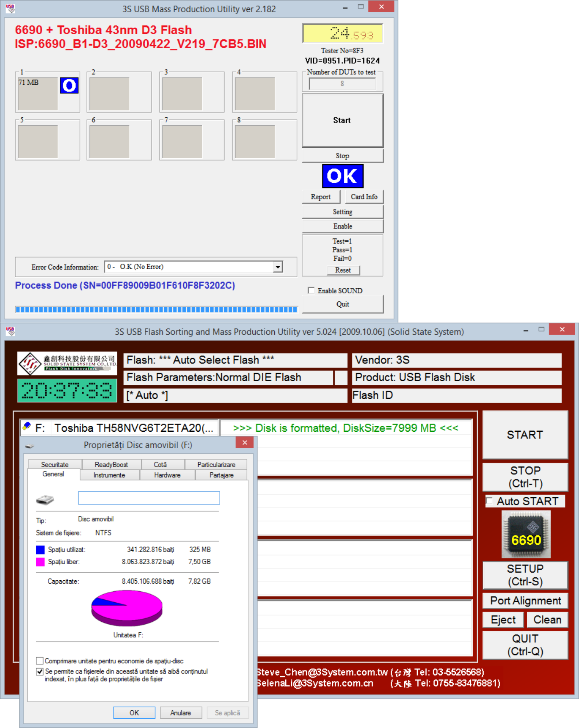Click the green digital clock display

pyautogui.click(x=67, y=390)
